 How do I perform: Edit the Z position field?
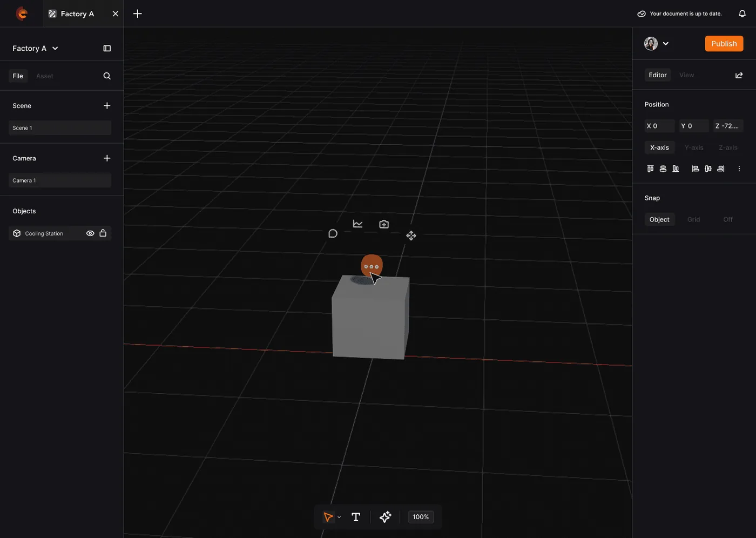click(728, 126)
